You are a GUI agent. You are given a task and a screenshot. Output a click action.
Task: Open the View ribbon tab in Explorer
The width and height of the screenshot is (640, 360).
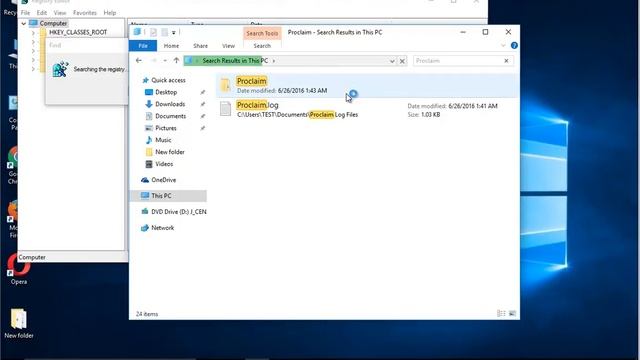coord(228,46)
